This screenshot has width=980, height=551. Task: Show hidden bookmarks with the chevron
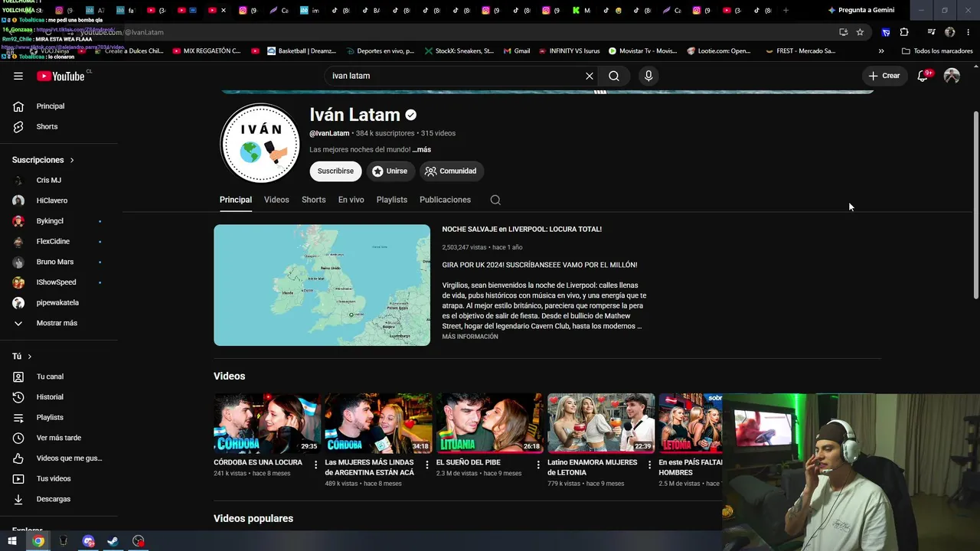881,51
